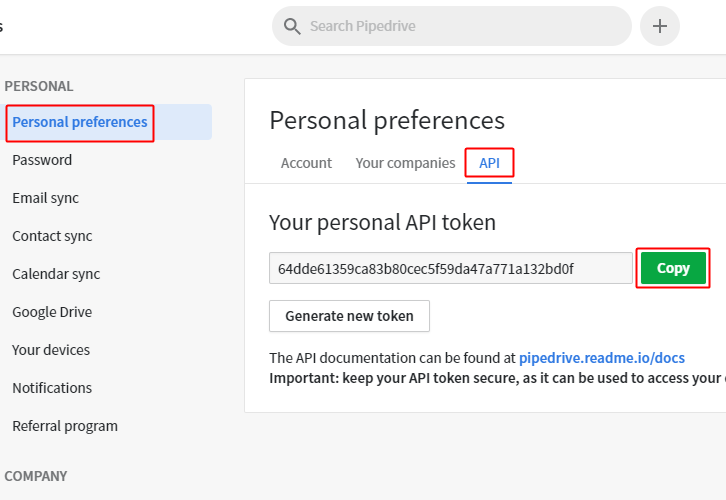This screenshot has width=726, height=500.
Task: Open the Google Drive settings page
Action: click(x=52, y=312)
